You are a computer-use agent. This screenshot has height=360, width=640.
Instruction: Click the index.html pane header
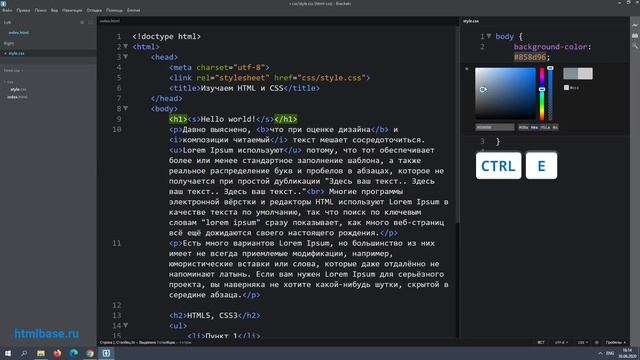[x=110, y=21]
